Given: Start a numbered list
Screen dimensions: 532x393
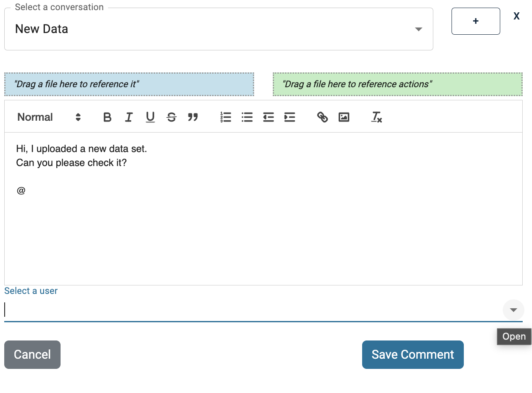Looking at the screenshot, I should click(226, 117).
